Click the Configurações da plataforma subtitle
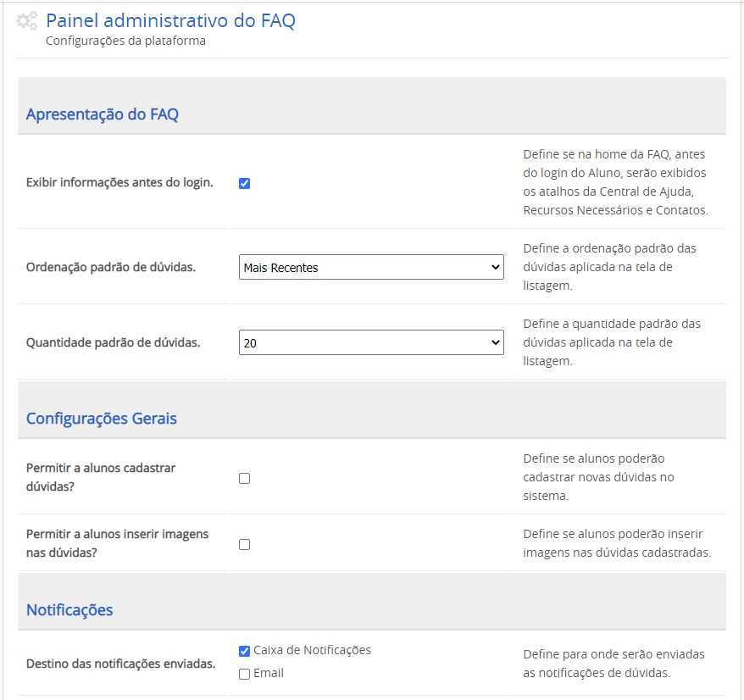This screenshot has width=744, height=700. click(125, 41)
